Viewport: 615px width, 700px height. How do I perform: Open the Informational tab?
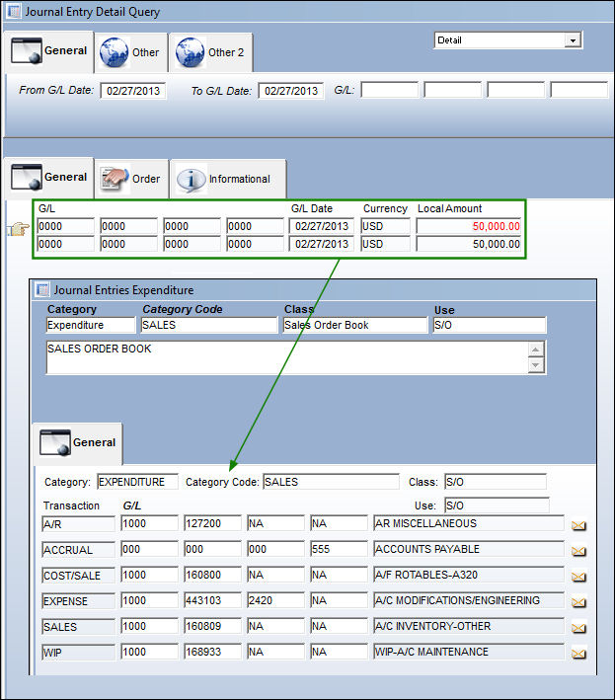click(x=228, y=179)
